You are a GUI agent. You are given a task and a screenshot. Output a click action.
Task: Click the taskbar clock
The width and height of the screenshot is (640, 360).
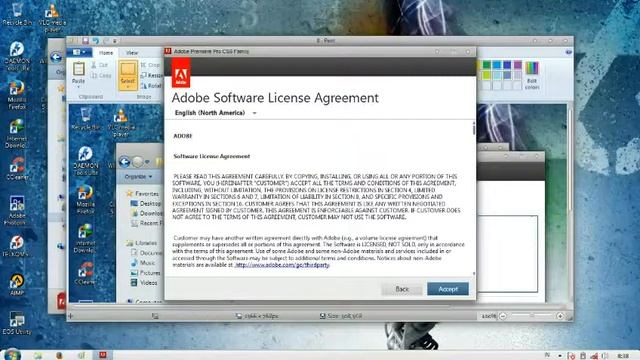tap(623, 356)
